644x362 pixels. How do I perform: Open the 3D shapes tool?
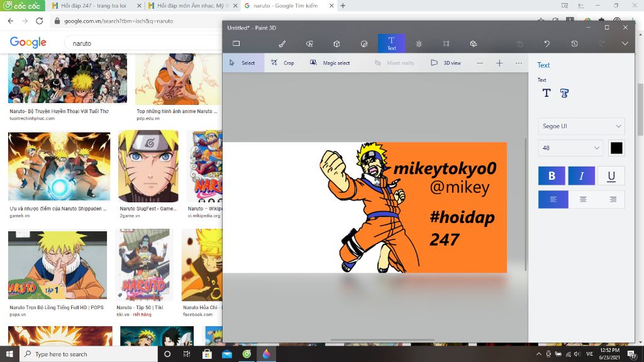(337, 43)
